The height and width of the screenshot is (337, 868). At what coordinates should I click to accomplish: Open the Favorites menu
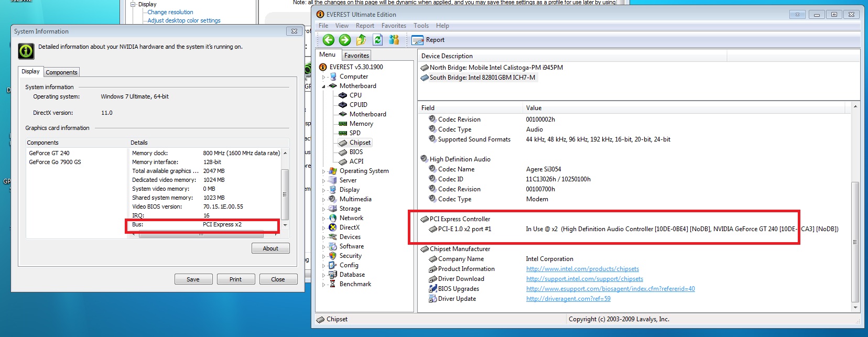coord(394,26)
